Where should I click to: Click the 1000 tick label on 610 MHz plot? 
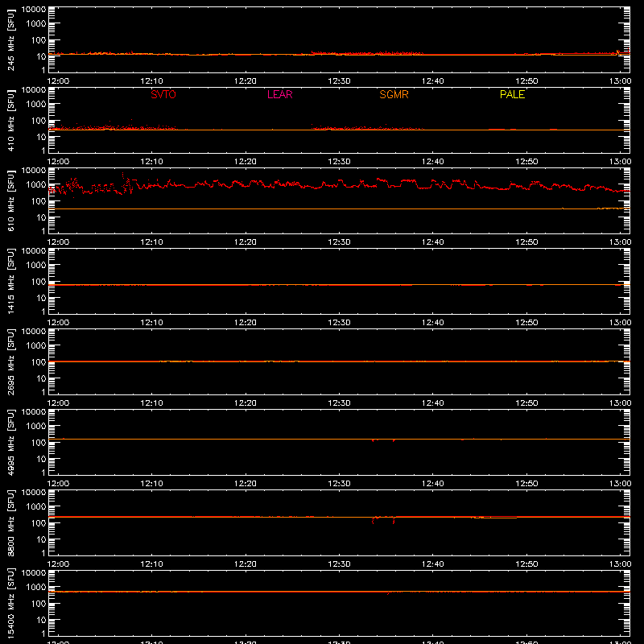click(x=36, y=185)
